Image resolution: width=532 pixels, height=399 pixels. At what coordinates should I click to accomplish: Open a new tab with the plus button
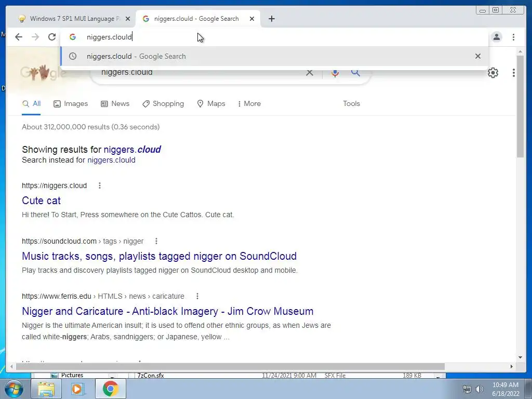[x=271, y=19]
